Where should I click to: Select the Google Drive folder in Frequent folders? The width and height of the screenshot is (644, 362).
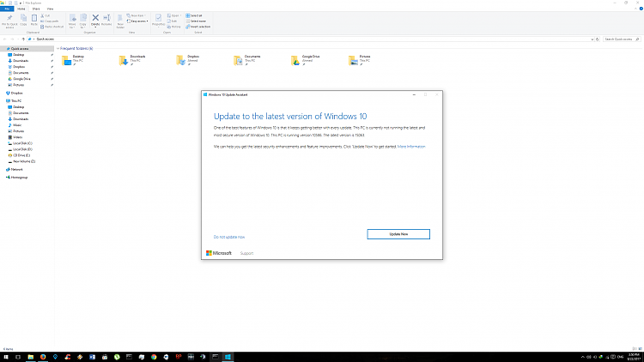(x=306, y=60)
